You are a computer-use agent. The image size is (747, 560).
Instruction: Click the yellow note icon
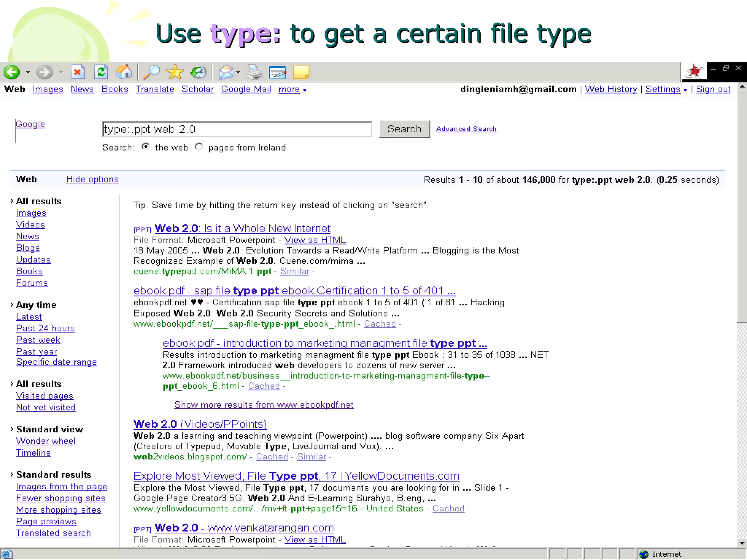click(x=301, y=72)
